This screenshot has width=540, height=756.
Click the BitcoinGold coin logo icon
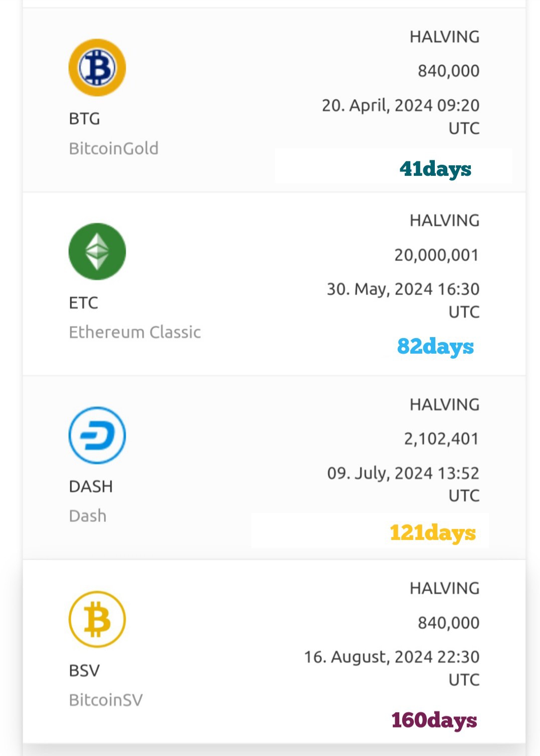97,68
